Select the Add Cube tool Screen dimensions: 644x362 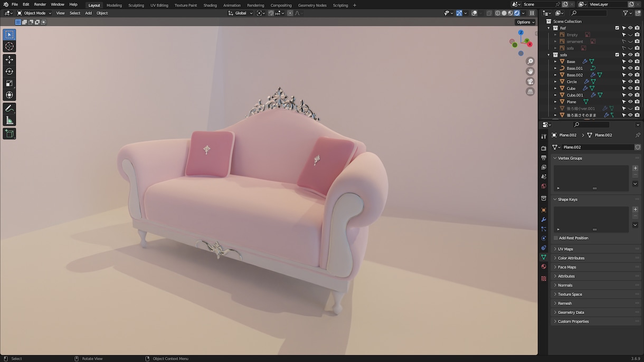(10, 134)
